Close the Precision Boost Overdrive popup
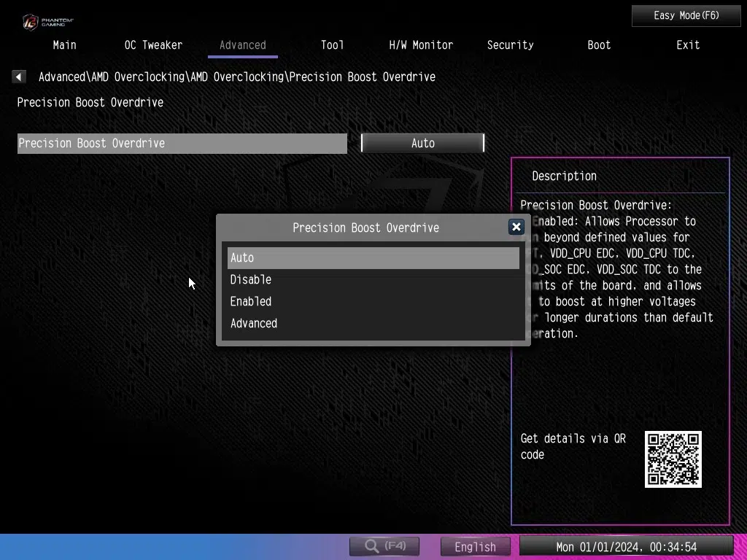Screen dimensions: 747x560 click(x=516, y=227)
